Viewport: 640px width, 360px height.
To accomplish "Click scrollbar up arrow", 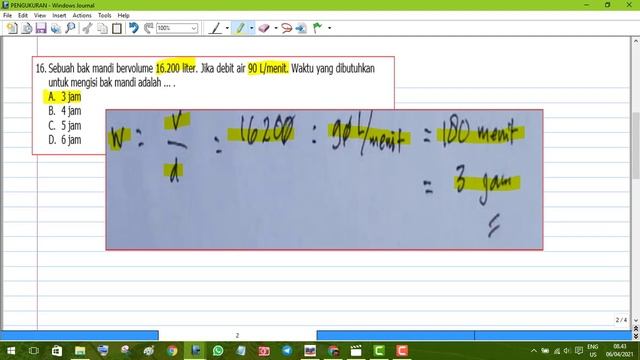I will [x=636, y=41].
